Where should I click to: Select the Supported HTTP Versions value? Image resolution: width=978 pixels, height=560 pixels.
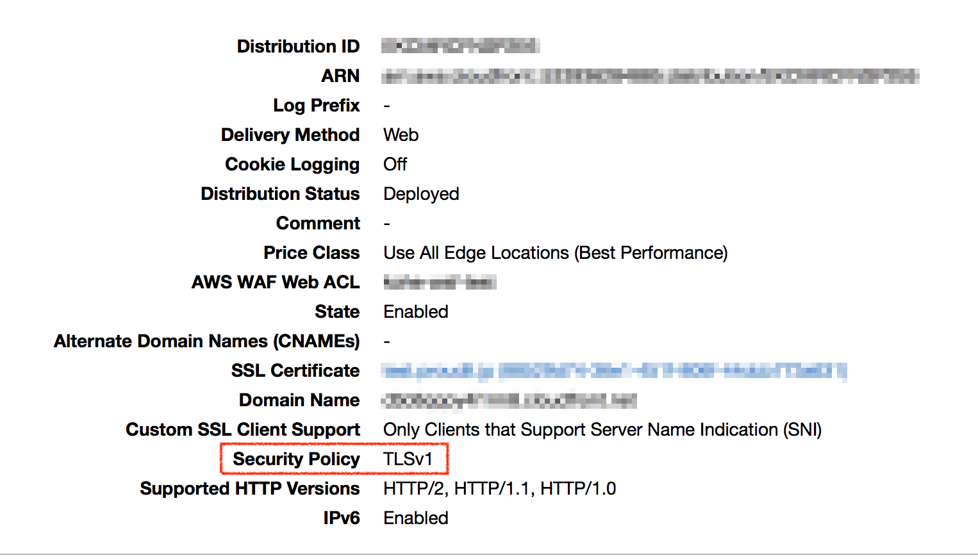(x=499, y=488)
